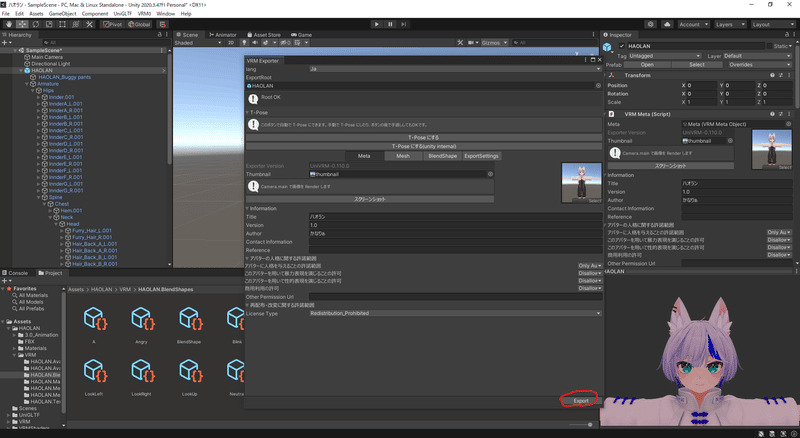Image resolution: width=800 pixels, height=438 pixels.
Task: Pause the editor playback
Action: pyautogui.click(x=390, y=24)
